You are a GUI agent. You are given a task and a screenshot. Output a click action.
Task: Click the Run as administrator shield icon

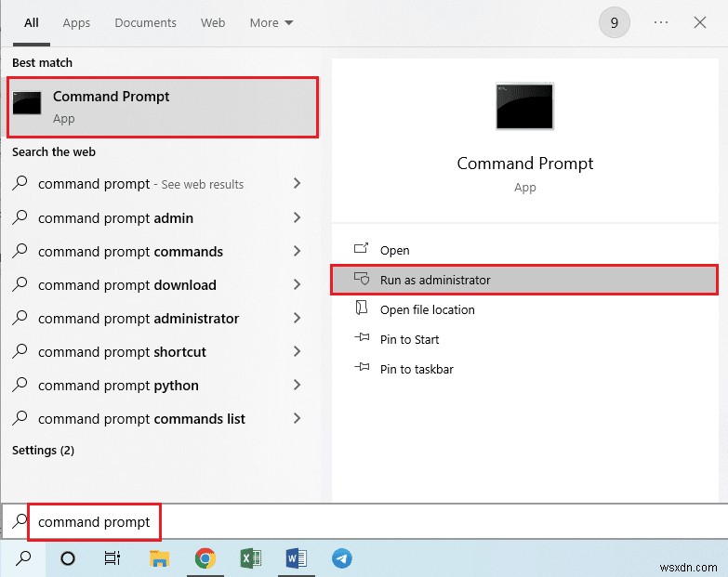[362, 279]
